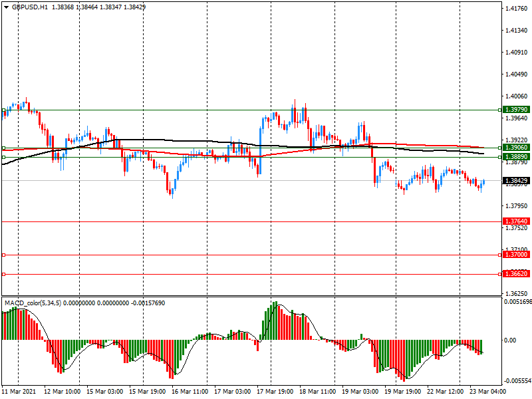Click the MACD 0.00 zero level label

(x=510, y=340)
